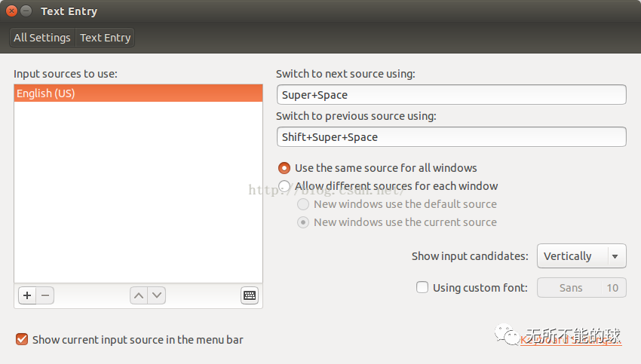The image size is (641, 364).
Task: Select English (US) input source
Action: pos(138,93)
